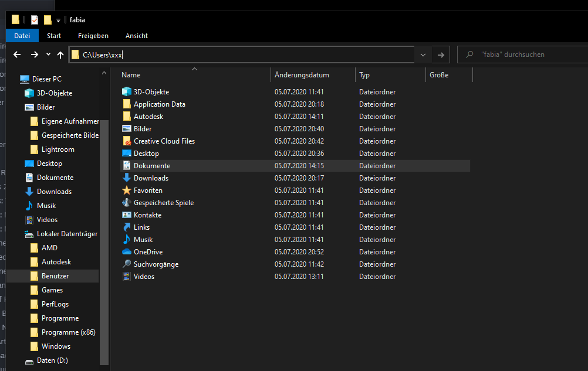588x371 pixels.
Task: Open recent locations dropdown arrow
Action: pos(48,55)
